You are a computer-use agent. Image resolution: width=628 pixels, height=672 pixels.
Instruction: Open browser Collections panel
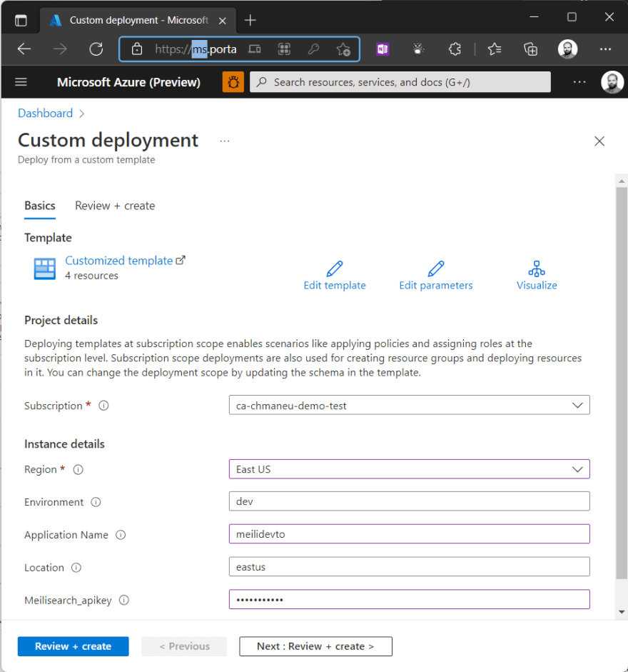(530, 49)
